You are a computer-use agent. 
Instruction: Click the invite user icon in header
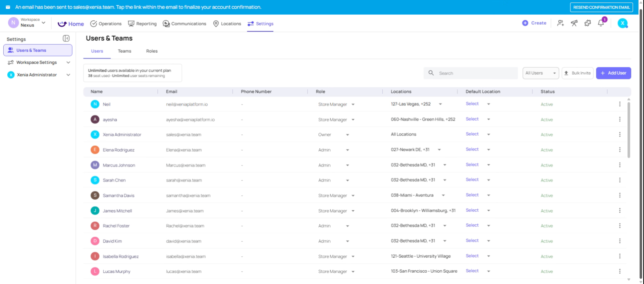(560, 23)
